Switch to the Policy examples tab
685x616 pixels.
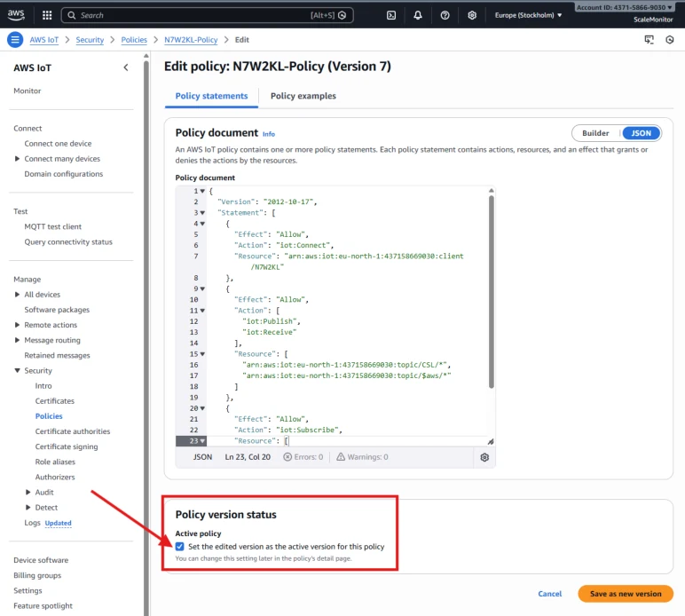coord(303,96)
